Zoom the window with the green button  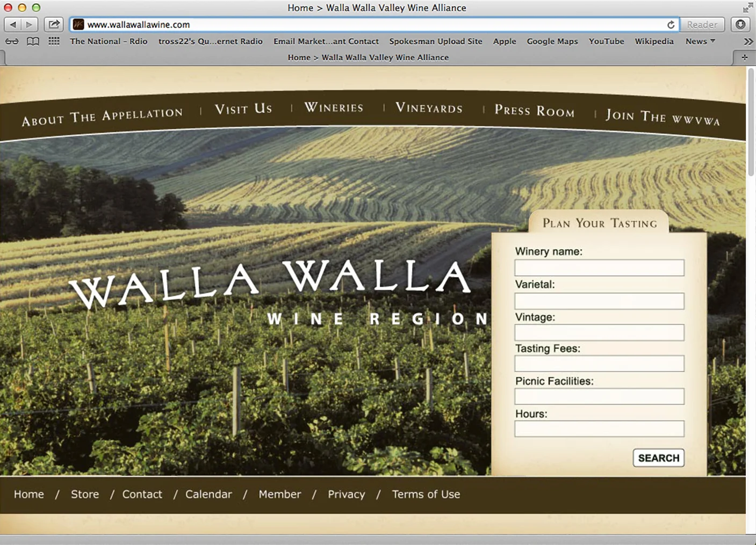[36, 8]
